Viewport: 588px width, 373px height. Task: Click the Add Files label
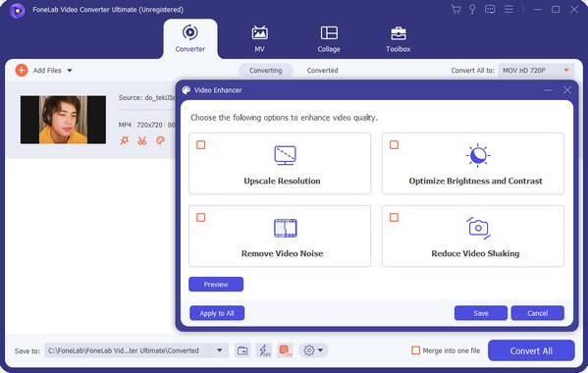point(47,71)
